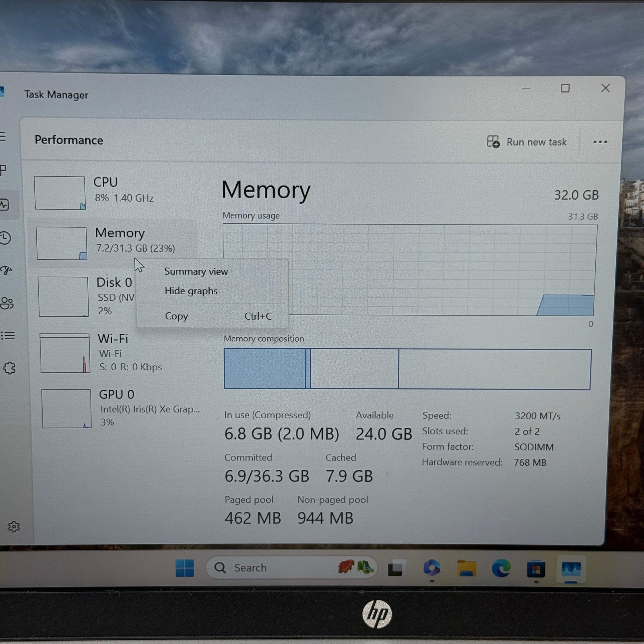The width and height of the screenshot is (644, 644).
Task: Click the CPU mini graph thumbnail
Action: point(60,193)
